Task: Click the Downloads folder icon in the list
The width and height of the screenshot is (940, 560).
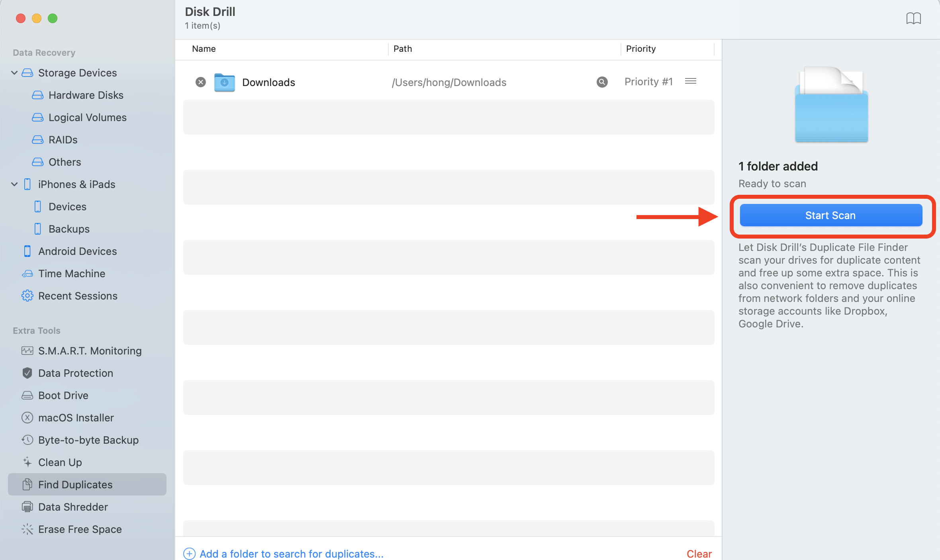Action: click(x=224, y=82)
